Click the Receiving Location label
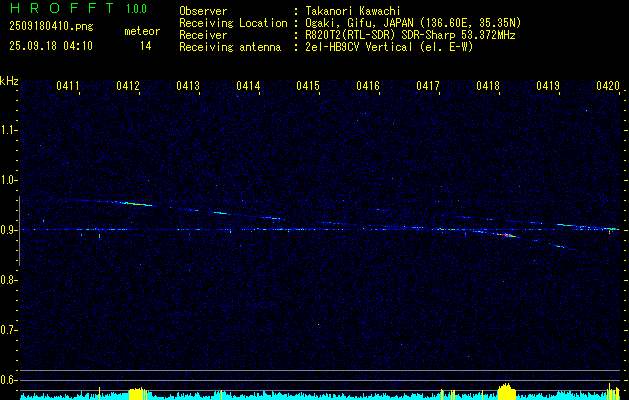Image resolution: width=629 pixels, height=400 pixels. [233, 23]
